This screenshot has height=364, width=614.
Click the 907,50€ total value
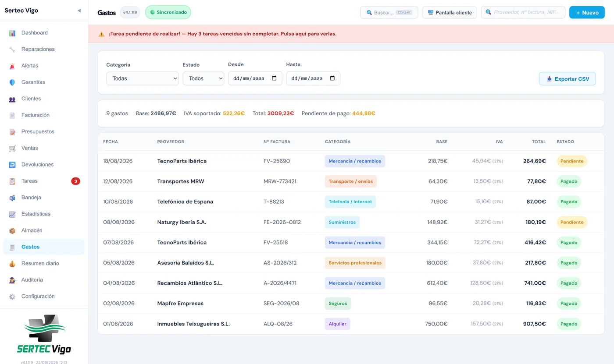point(535,324)
